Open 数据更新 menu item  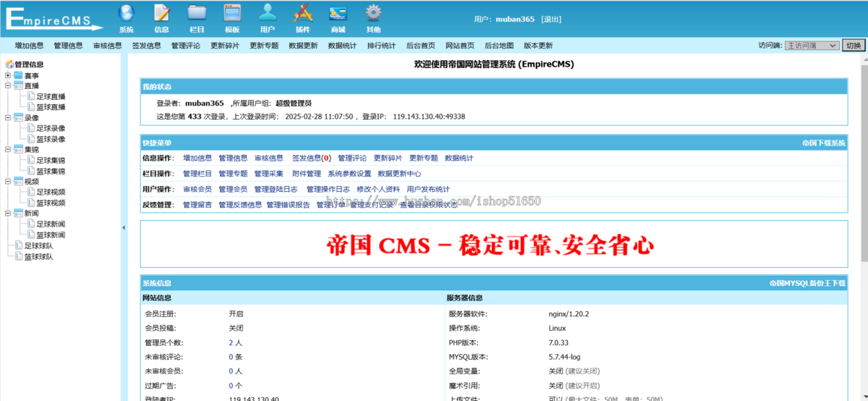303,46
